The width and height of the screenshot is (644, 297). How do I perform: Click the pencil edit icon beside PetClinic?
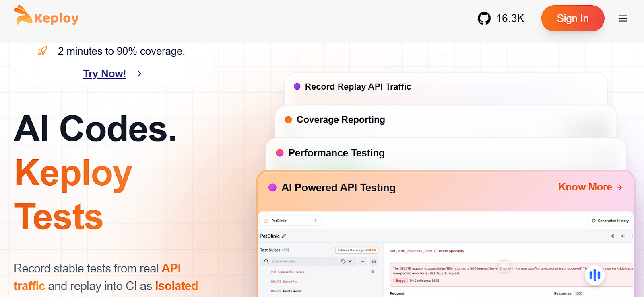coord(284,236)
